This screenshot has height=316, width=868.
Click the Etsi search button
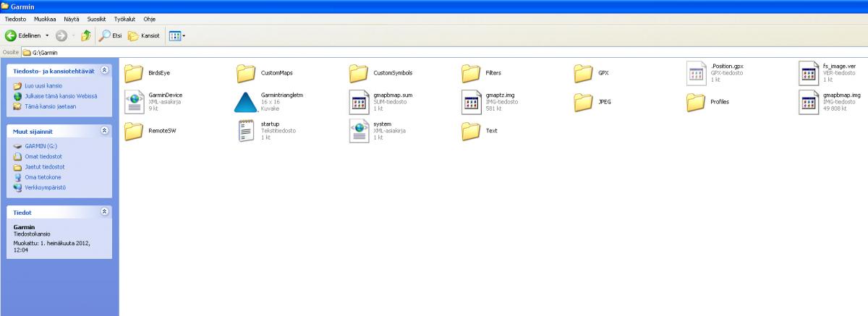point(111,35)
